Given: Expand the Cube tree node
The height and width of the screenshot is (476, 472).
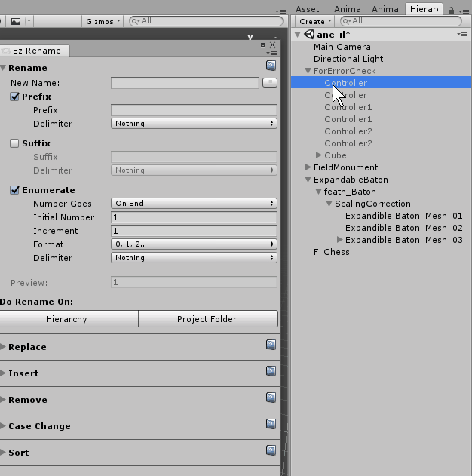Looking at the screenshot, I should (x=318, y=155).
